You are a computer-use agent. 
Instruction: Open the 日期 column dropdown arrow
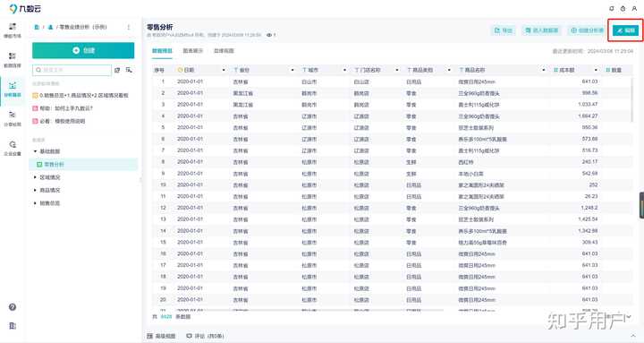click(x=224, y=71)
